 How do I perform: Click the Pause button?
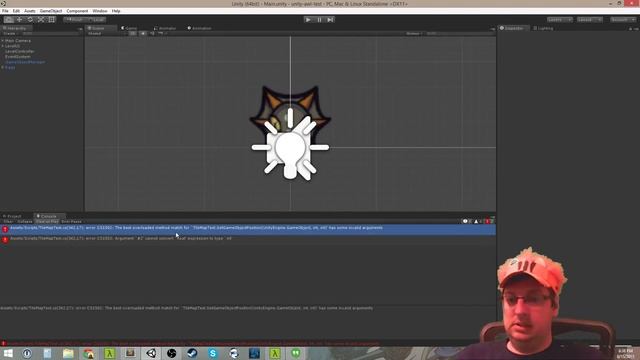tap(319, 20)
